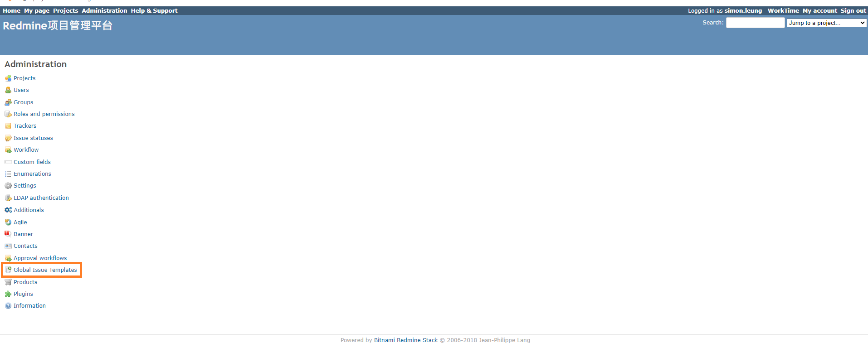Open the simon.leung user profile link

coord(743,10)
